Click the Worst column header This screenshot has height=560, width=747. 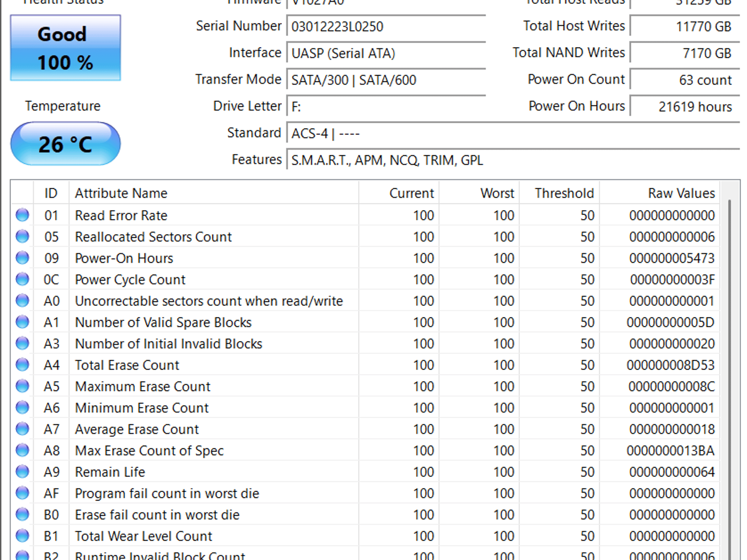click(x=479, y=193)
